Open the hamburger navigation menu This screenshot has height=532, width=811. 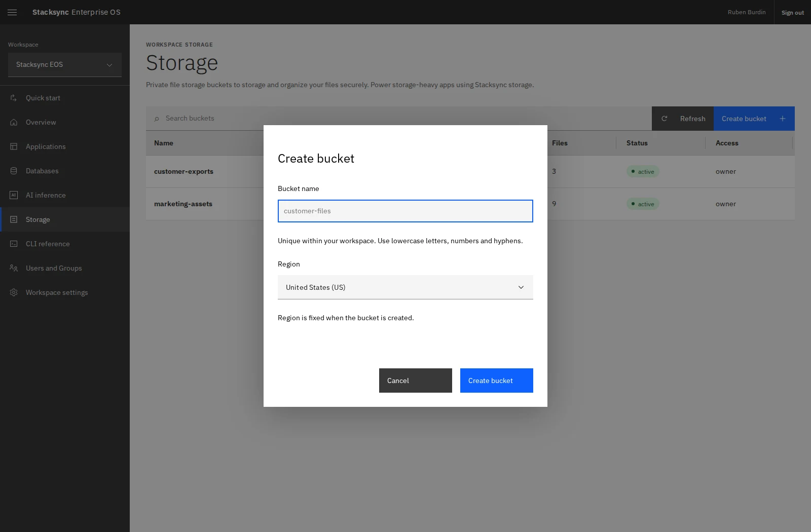pos(12,12)
